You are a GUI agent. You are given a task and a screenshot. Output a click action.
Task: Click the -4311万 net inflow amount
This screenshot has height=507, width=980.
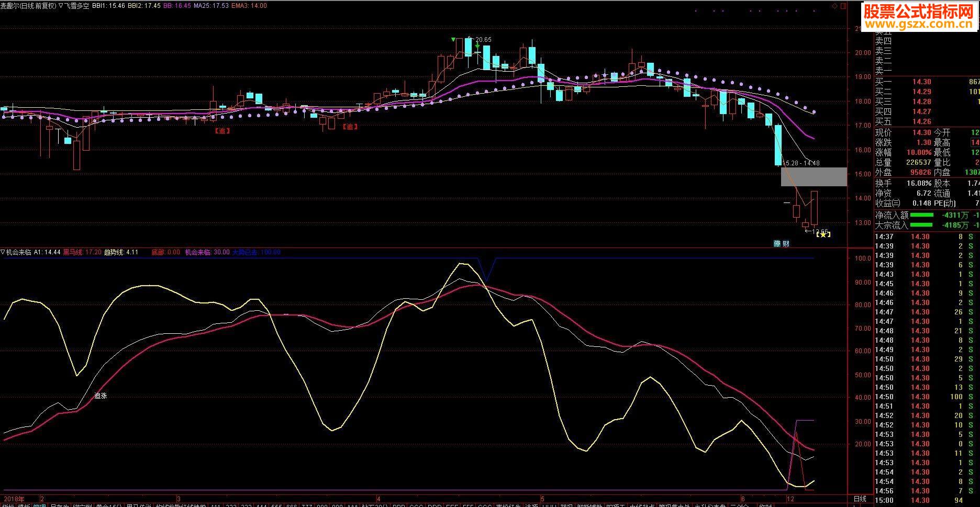955,215
